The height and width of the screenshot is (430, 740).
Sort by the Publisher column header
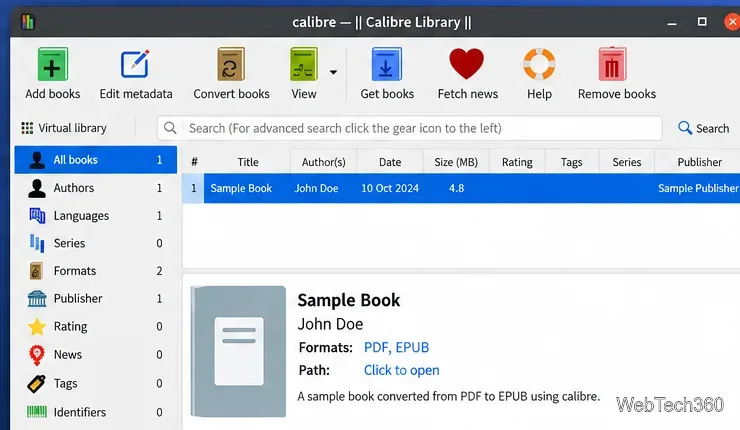(x=699, y=162)
